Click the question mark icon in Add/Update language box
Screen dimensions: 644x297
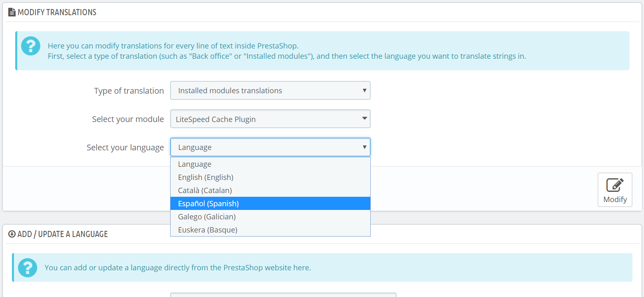click(28, 268)
